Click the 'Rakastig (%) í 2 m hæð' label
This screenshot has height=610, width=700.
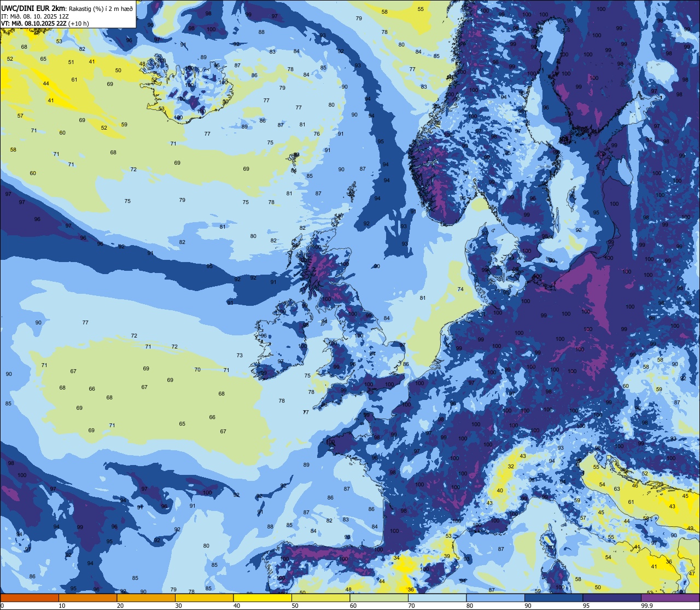coord(100,8)
